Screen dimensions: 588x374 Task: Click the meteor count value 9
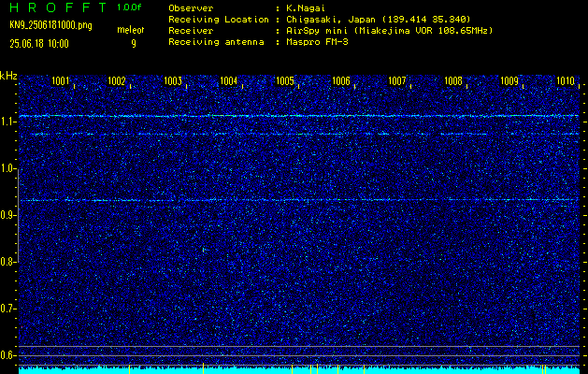click(134, 44)
